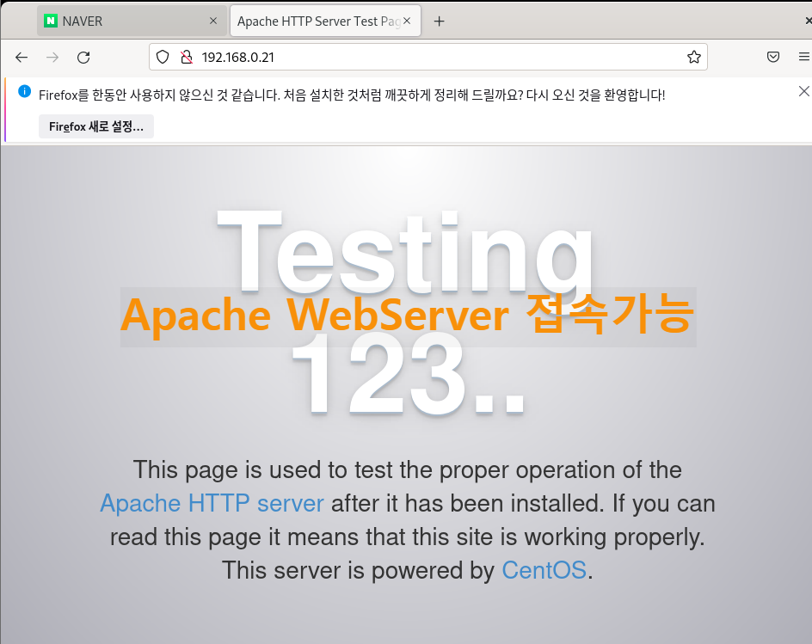Screen dimensions: 812x644
Task: Open the Firefox hamburger menu
Action: (803, 57)
